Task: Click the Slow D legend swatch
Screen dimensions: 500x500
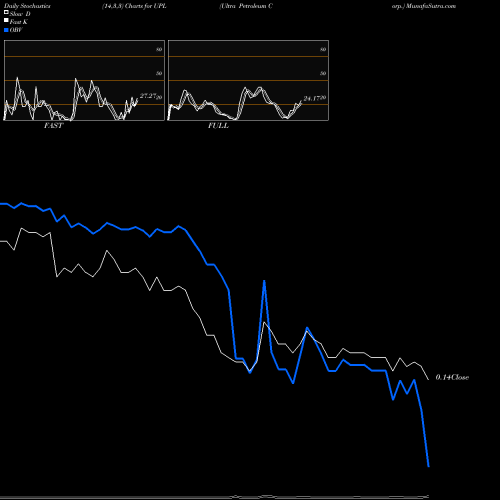Action: coord(6,12)
